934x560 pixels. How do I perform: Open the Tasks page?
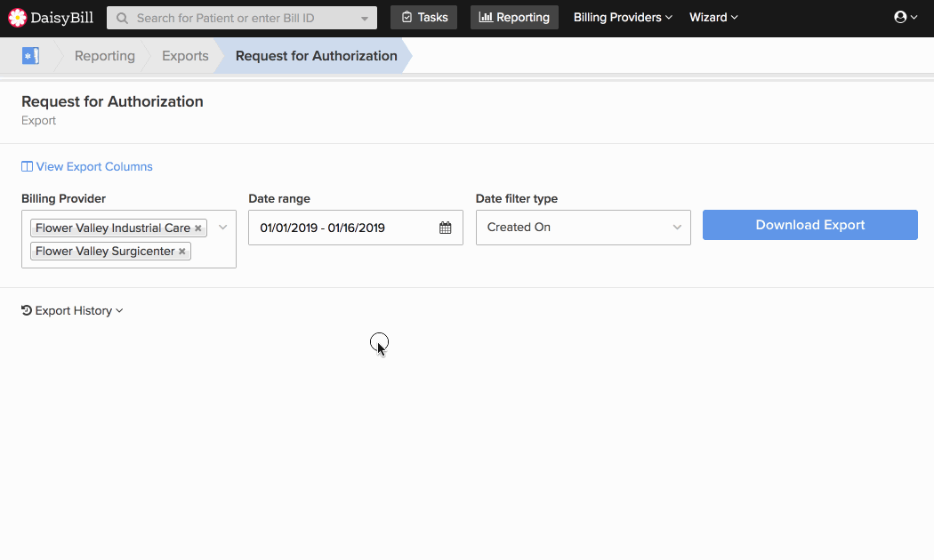pyautogui.click(x=424, y=17)
